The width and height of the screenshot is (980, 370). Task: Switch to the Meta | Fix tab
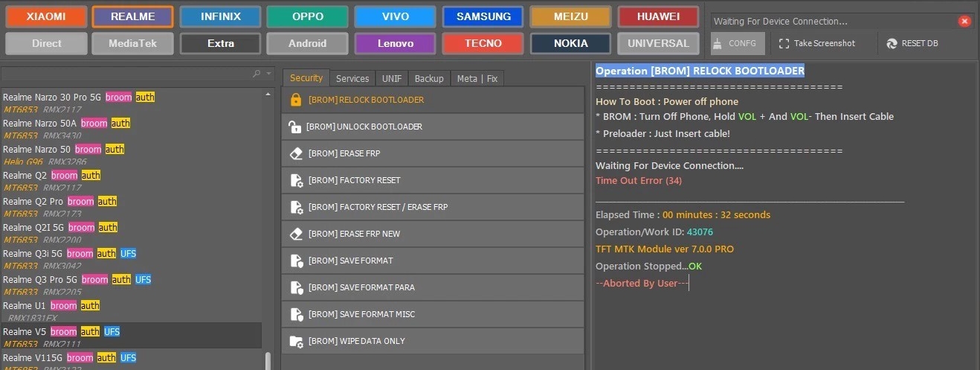tap(477, 78)
